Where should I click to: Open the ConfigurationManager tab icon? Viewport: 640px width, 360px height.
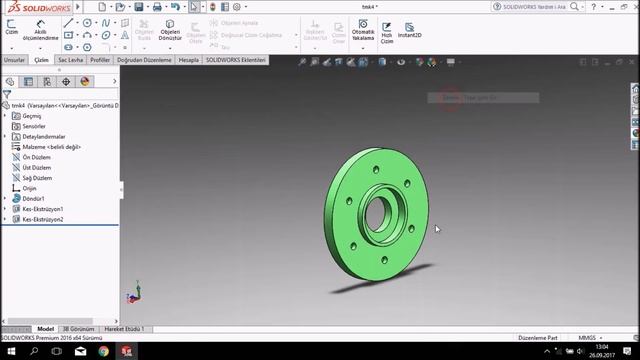tap(47, 82)
